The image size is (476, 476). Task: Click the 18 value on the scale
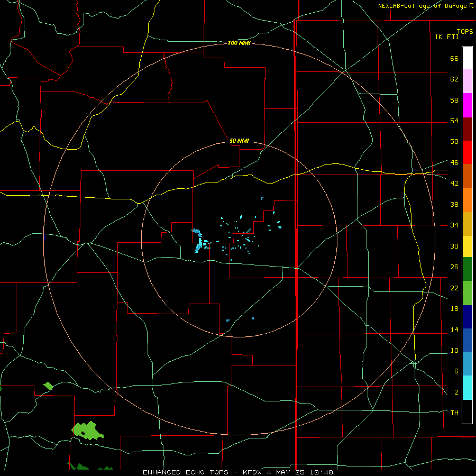tap(454, 309)
